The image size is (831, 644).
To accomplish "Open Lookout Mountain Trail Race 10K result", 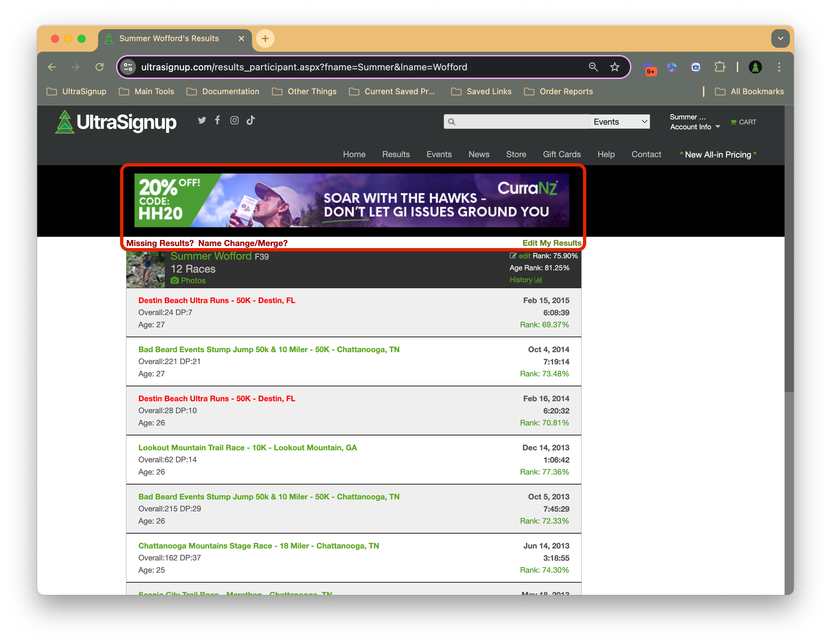I will [x=247, y=448].
